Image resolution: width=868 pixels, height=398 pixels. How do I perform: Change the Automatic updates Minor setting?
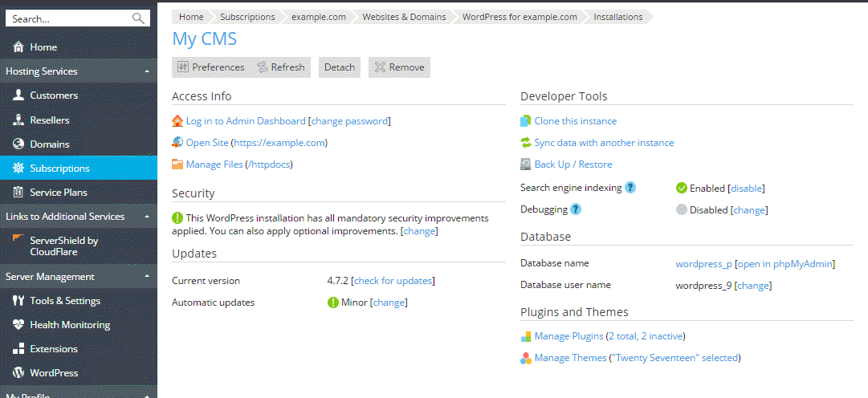click(x=389, y=303)
